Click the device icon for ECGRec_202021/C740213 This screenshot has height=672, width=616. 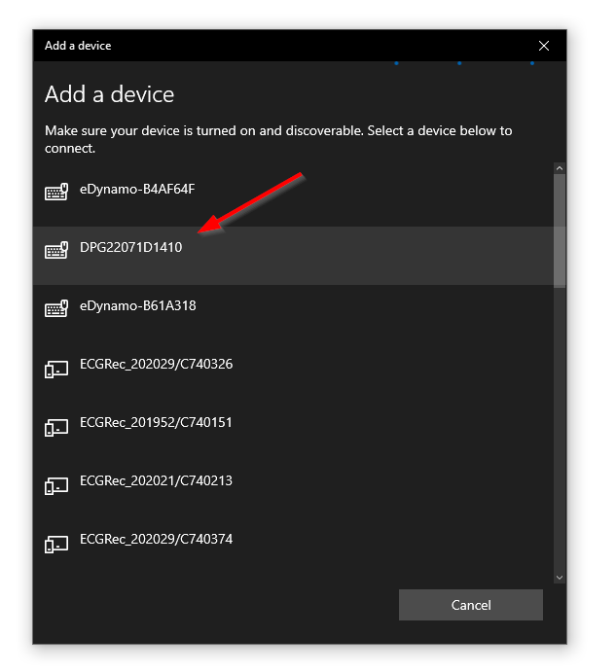56,484
